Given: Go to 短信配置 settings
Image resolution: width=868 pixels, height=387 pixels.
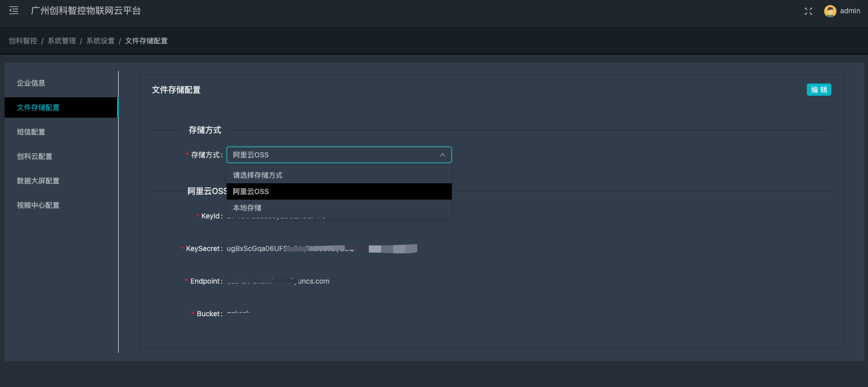Looking at the screenshot, I should pos(31,132).
